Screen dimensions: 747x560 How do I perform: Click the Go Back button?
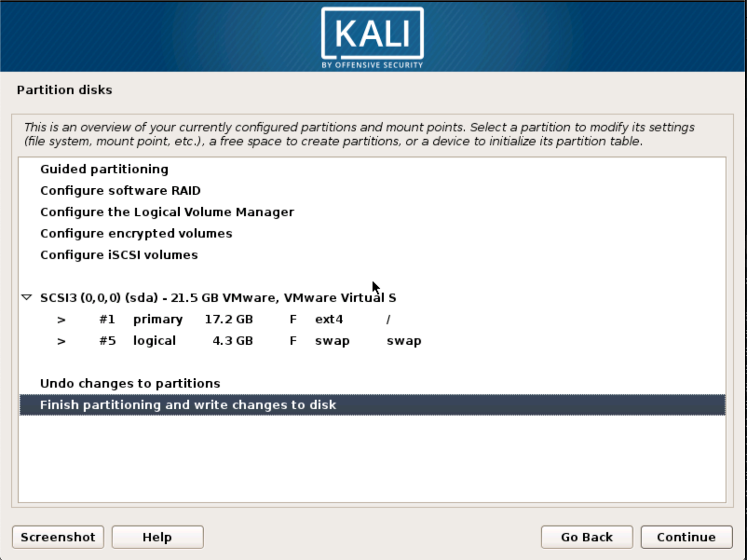[x=587, y=537]
